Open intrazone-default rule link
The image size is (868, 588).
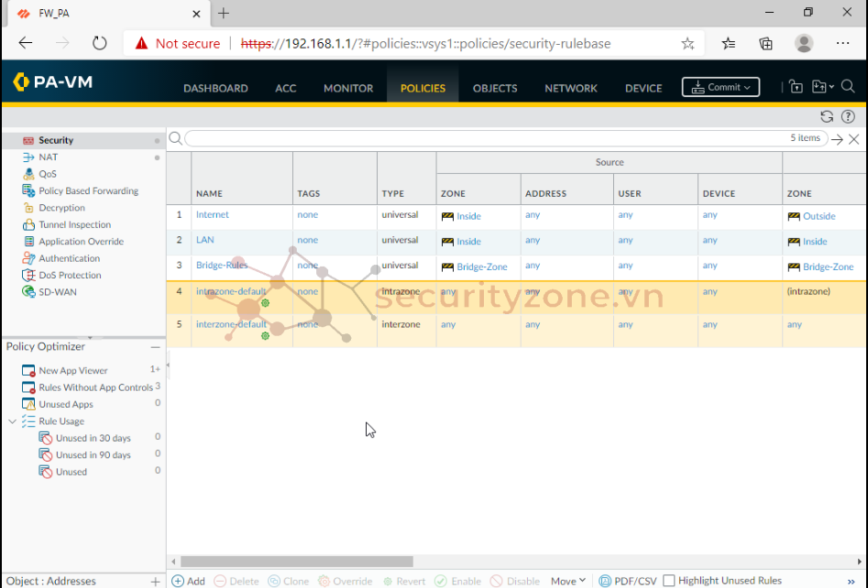231,291
